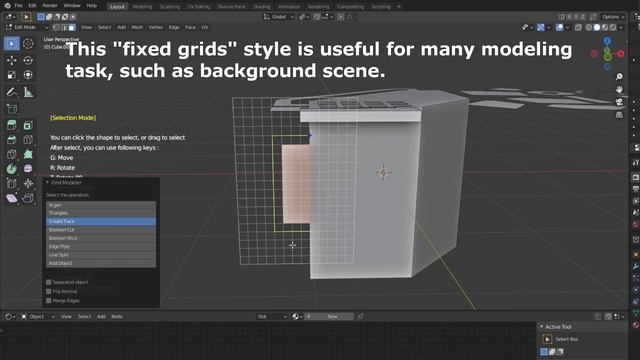Enable face select mode
The image size is (640, 360).
(72, 27)
